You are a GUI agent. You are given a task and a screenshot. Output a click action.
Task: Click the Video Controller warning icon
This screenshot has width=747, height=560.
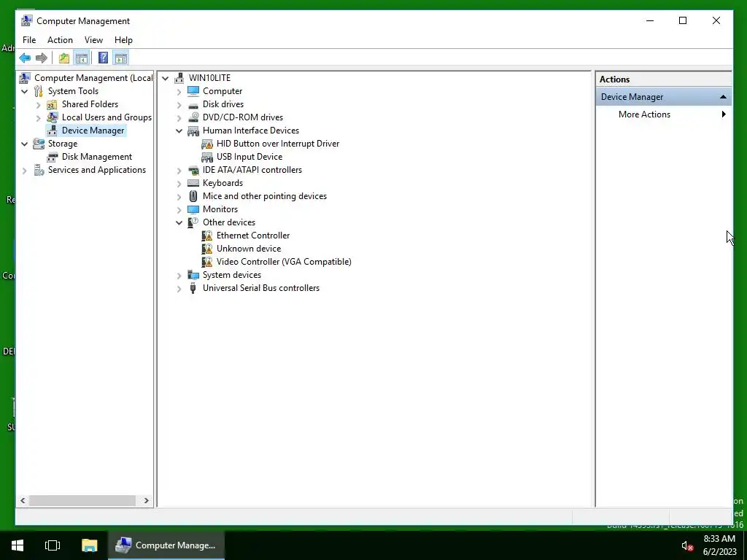click(x=206, y=262)
